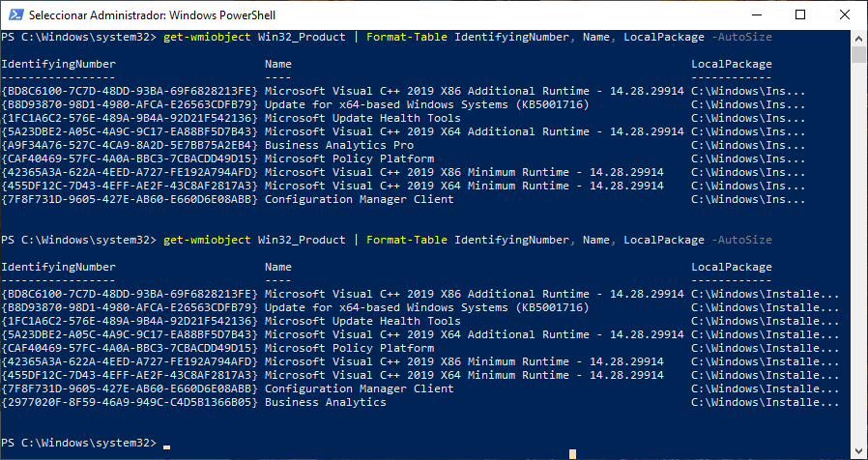Click the second-table GUID {7F8F731D-9605-427E-AB60-E660D6E08ABB}

tap(130, 388)
